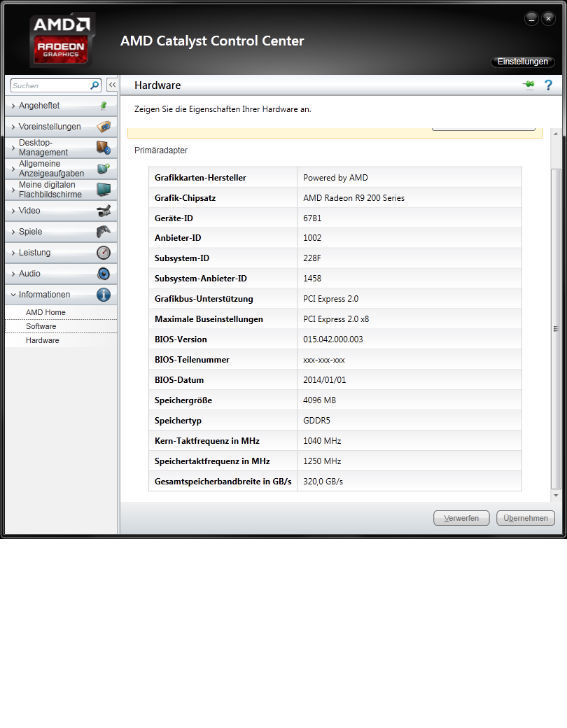Select the 'Powered by AMD' value
567x728 pixels.
(335, 177)
